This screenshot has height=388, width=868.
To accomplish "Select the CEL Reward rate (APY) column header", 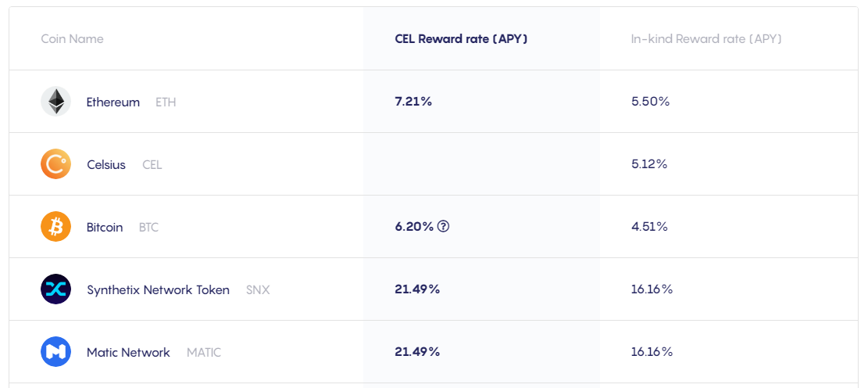I will (461, 39).
